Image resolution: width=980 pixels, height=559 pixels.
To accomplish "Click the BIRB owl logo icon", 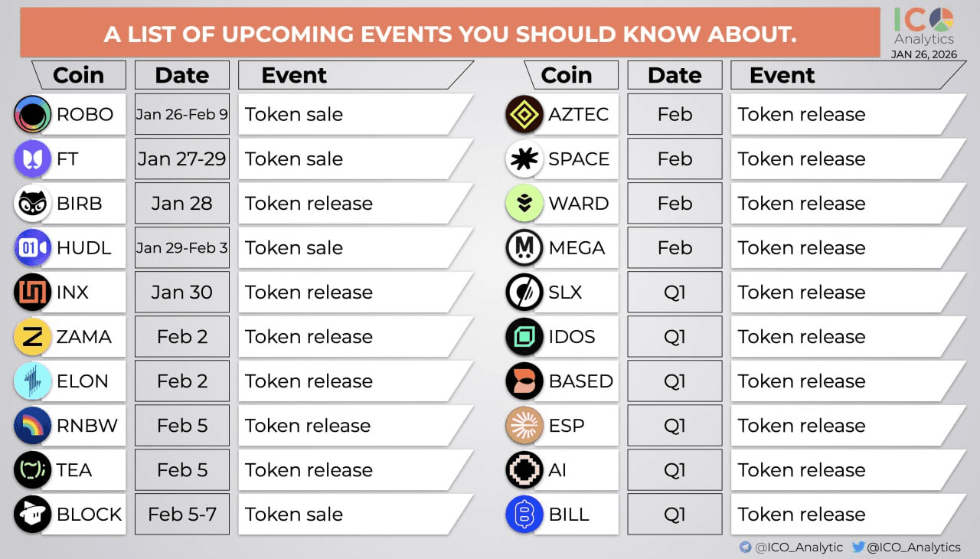I will 33,204.
